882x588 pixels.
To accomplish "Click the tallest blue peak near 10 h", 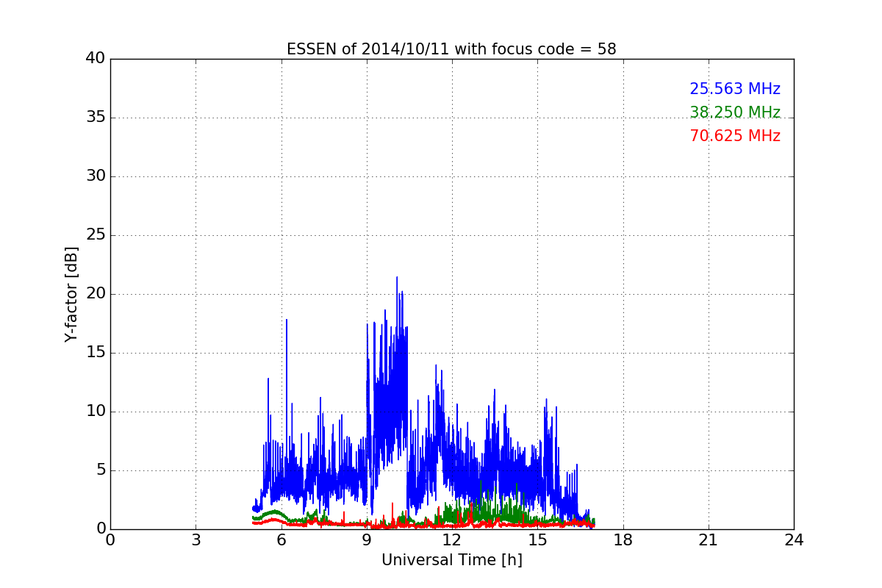I will click(397, 278).
